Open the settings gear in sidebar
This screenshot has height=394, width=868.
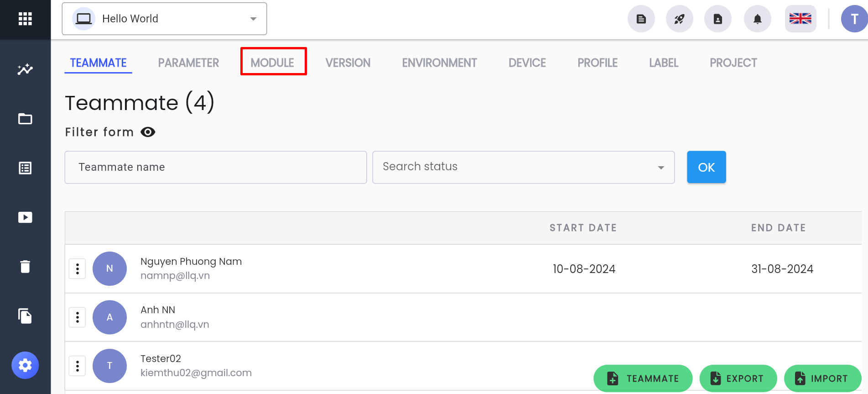click(x=25, y=365)
